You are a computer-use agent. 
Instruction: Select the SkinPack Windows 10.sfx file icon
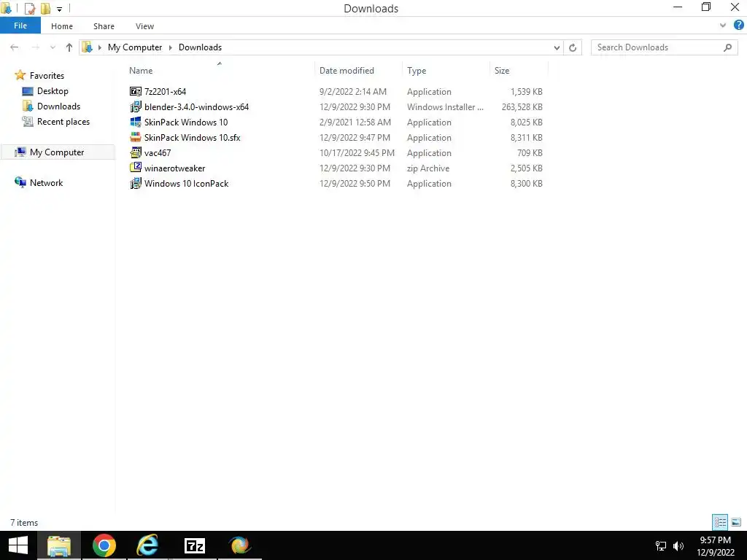(x=136, y=137)
